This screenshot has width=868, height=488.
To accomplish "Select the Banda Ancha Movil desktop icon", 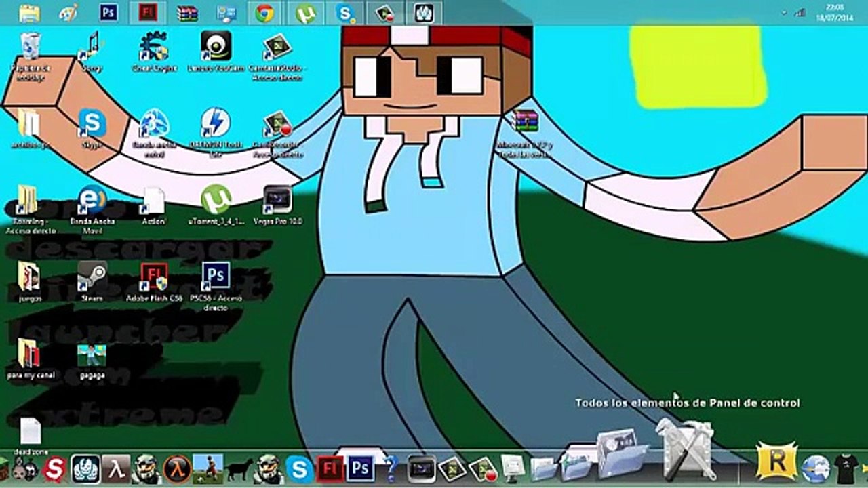I will tap(92, 209).
